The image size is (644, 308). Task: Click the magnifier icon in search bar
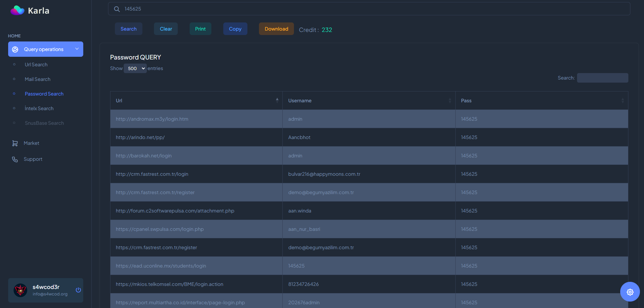click(117, 9)
